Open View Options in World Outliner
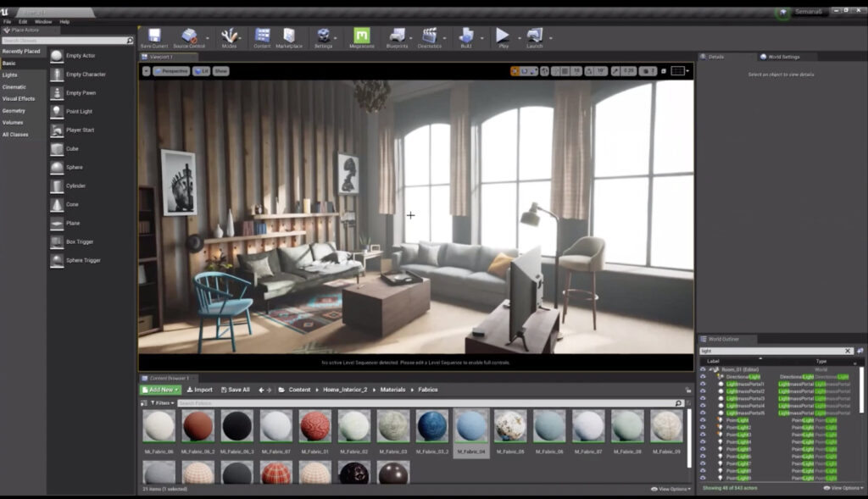The height and width of the screenshot is (499, 868). [843, 488]
